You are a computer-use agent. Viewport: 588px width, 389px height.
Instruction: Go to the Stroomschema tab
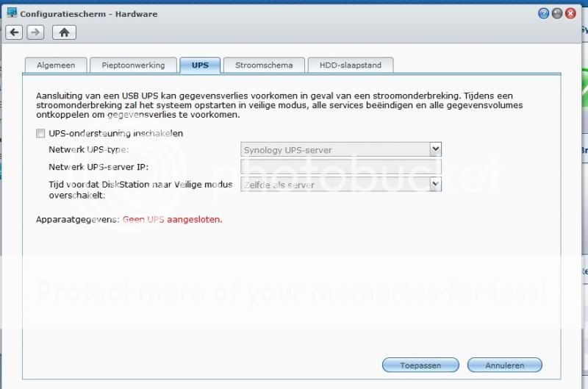264,65
